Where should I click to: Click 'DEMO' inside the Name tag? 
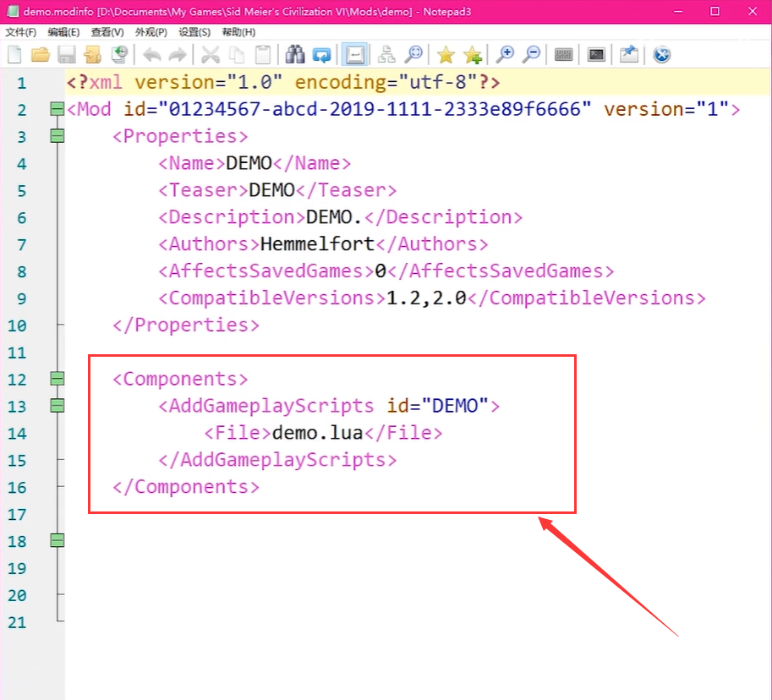[x=249, y=163]
